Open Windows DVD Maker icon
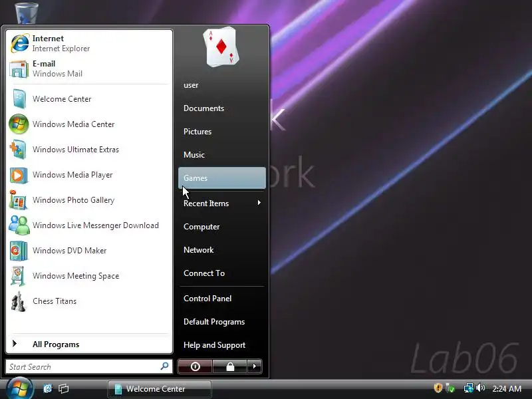Viewport: 532px width, 399px height. pyautogui.click(x=19, y=251)
